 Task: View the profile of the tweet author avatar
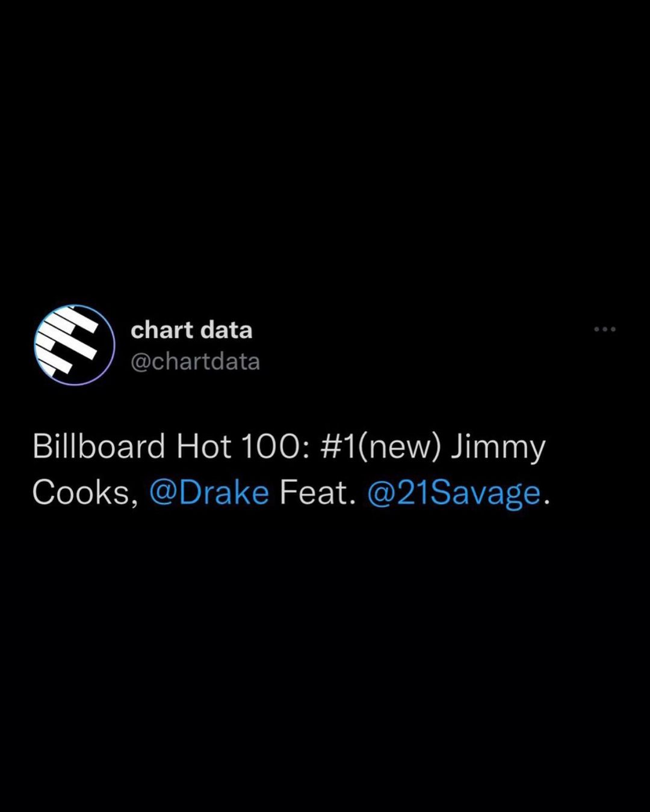(x=75, y=345)
